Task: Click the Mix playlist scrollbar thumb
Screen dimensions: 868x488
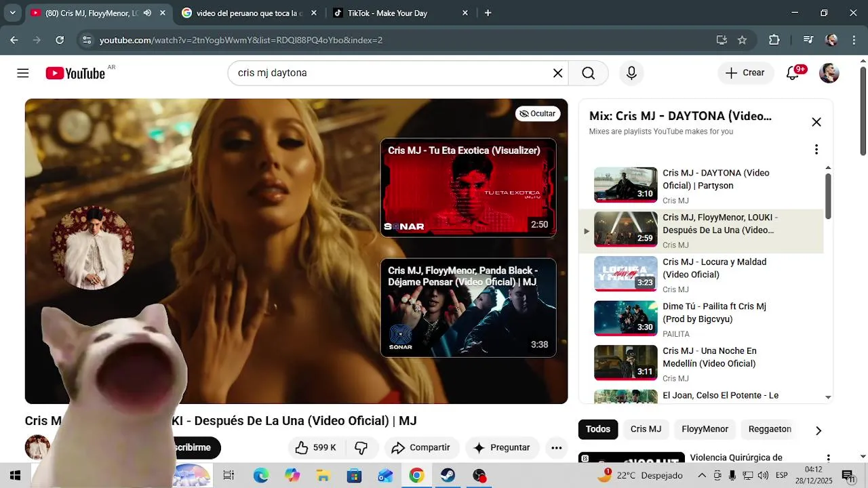Action: (828, 197)
